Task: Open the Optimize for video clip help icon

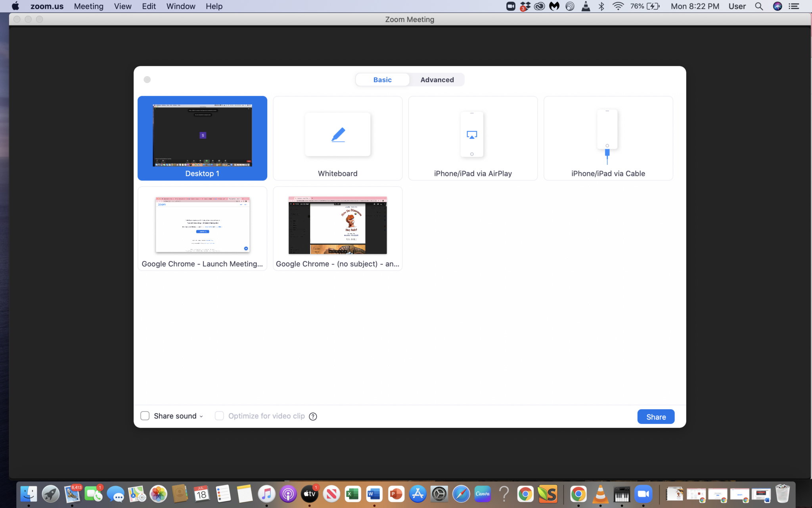Action: click(313, 416)
